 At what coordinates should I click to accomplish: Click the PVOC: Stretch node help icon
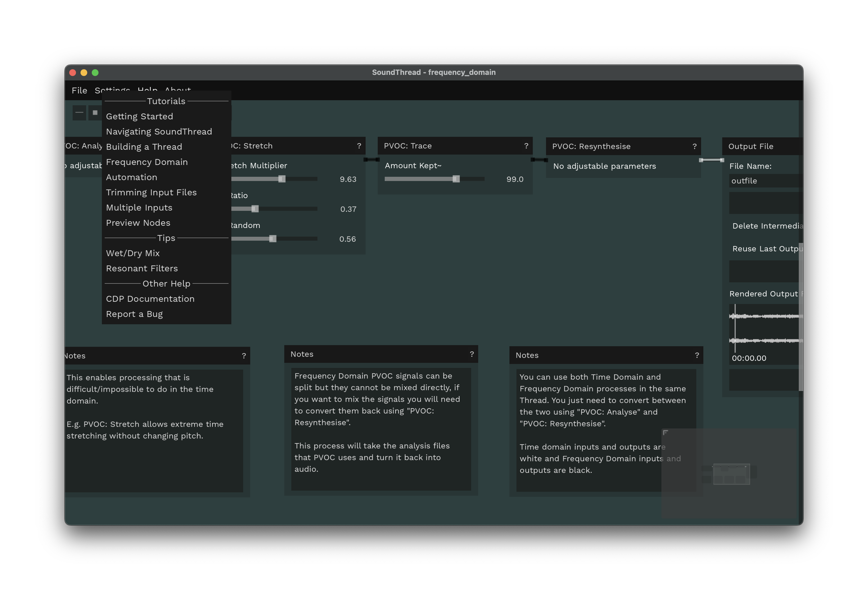[359, 146]
